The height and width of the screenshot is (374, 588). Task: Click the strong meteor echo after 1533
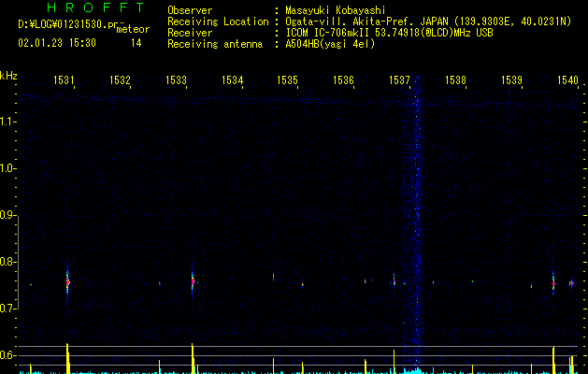pos(193,281)
